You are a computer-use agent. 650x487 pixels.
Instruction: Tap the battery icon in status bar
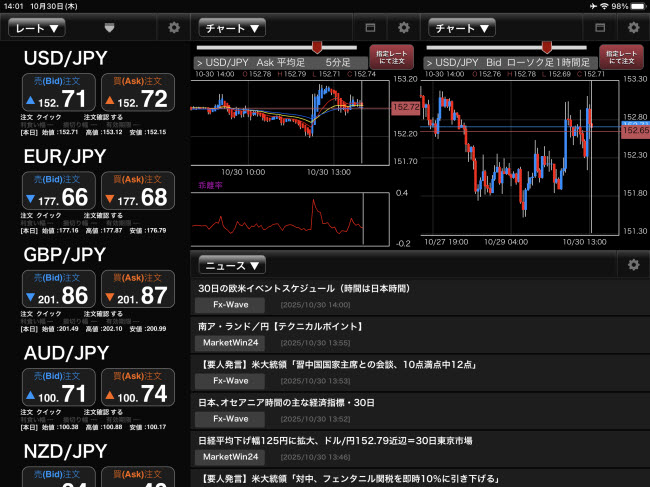638,6
